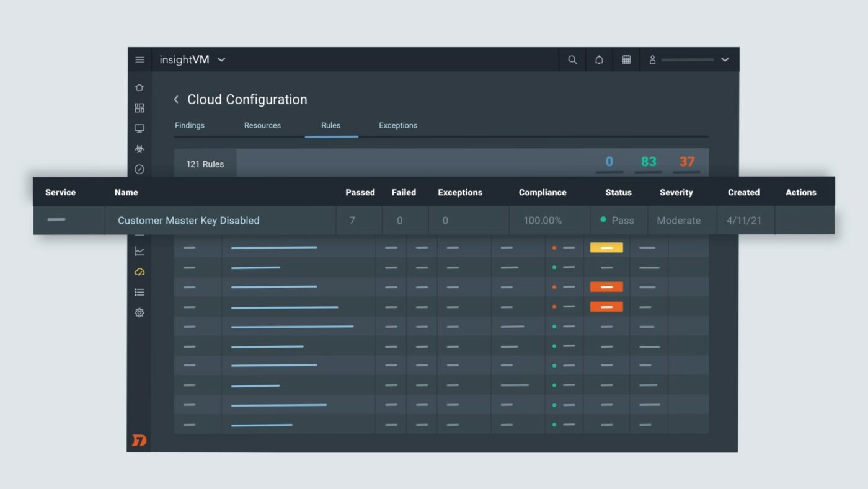868x489 pixels.
Task: Sort by the Service column header
Action: [x=60, y=192]
